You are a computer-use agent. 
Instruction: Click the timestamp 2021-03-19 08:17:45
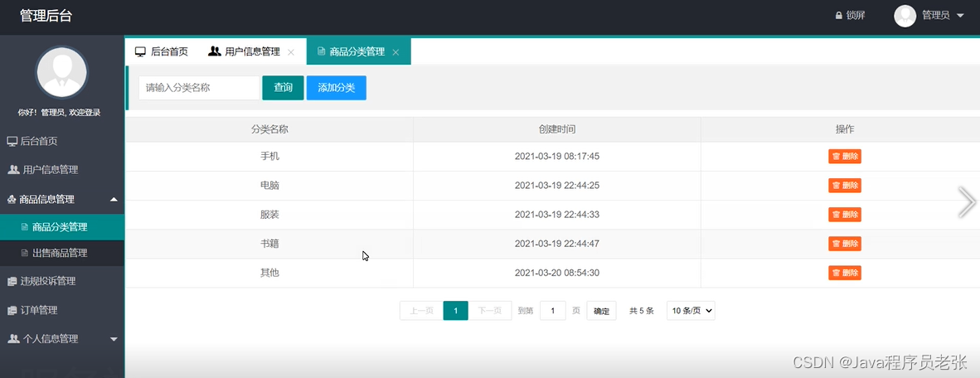[557, 156]
